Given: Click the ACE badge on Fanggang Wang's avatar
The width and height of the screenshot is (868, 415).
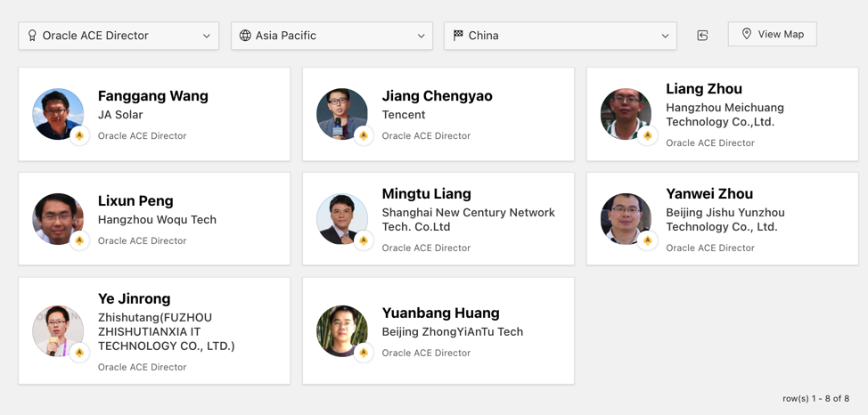Looking at the screenshot, I should [x=79, y=136].
